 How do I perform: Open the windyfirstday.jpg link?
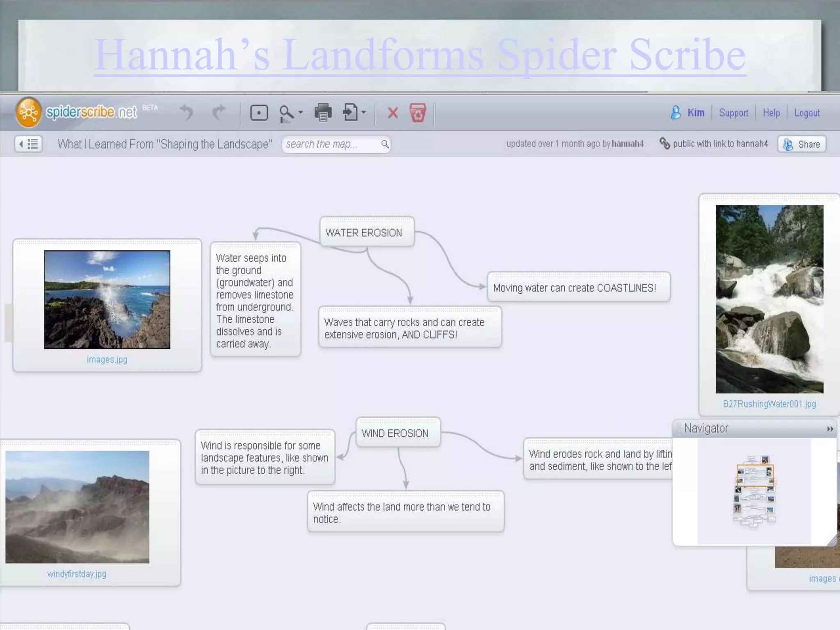click(x=77, y=574)
